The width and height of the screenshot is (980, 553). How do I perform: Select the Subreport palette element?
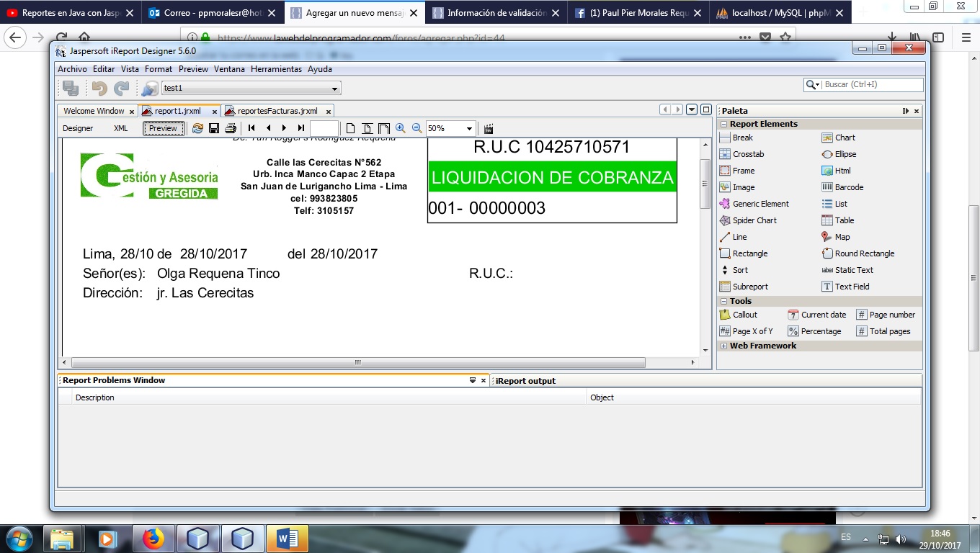(x=744, y=287)
